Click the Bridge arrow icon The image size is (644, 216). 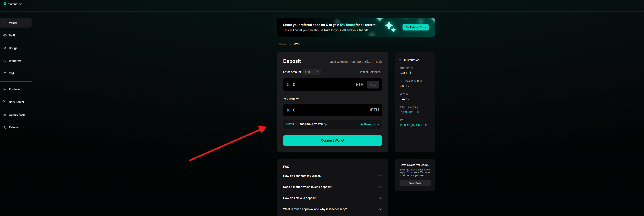pos(5,48)
